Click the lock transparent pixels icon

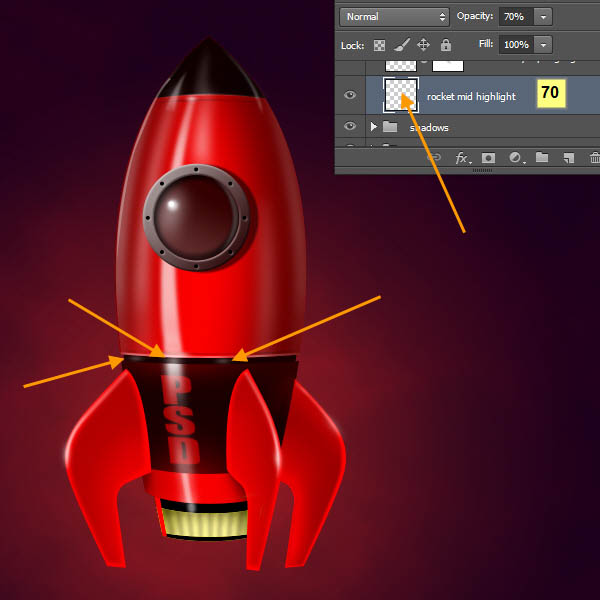[x=380, y=45]
